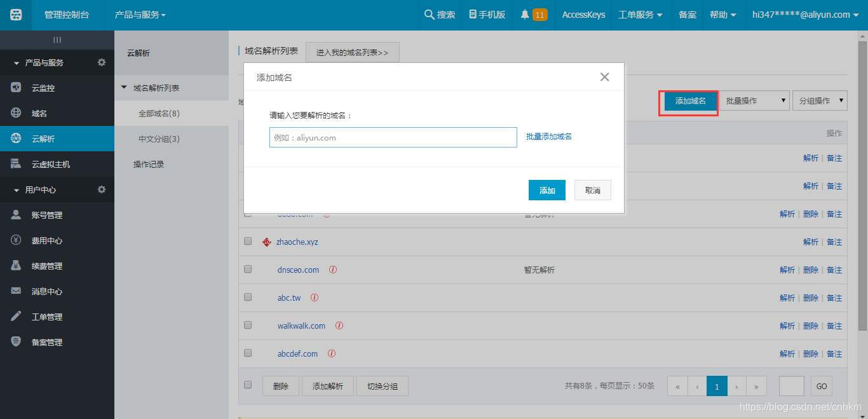Open the 消息中心 mail icon
The height and width of the screenshot is (419, 868).
(x=16, y=291)
